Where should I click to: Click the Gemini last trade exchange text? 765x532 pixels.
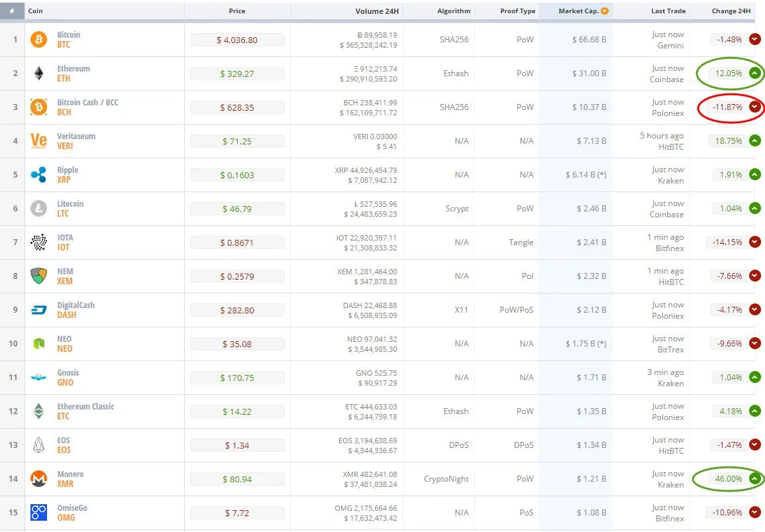(x=671, y=46)
